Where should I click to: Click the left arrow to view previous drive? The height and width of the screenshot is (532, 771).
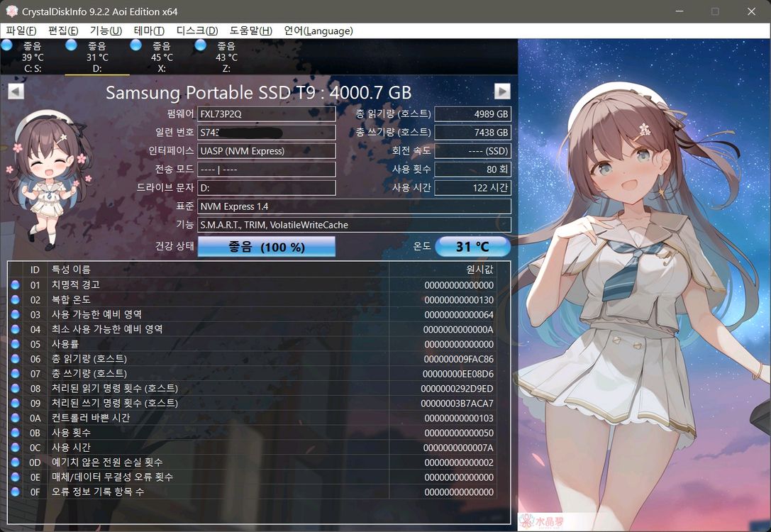[17, 92]
